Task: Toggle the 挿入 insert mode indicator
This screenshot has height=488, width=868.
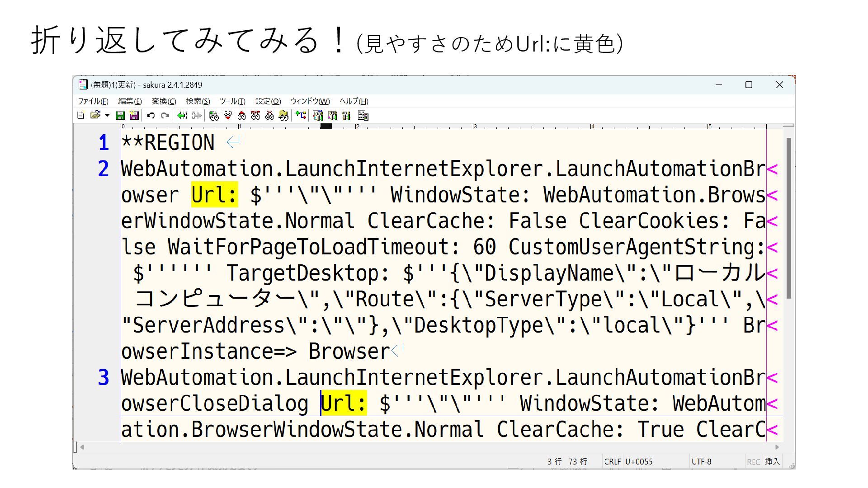Action: coord(772,462)
